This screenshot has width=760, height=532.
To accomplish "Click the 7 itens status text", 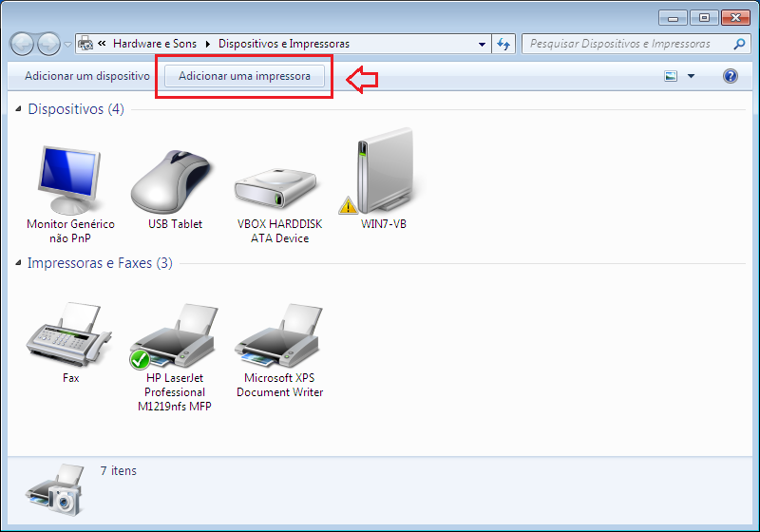I will pos(118,470).
